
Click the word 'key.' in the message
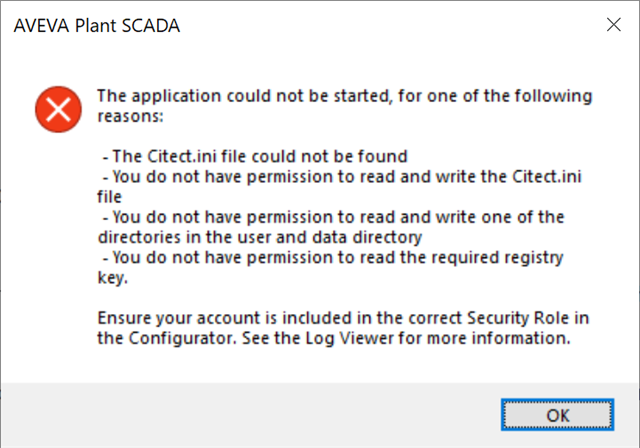[x=113, y=278]
